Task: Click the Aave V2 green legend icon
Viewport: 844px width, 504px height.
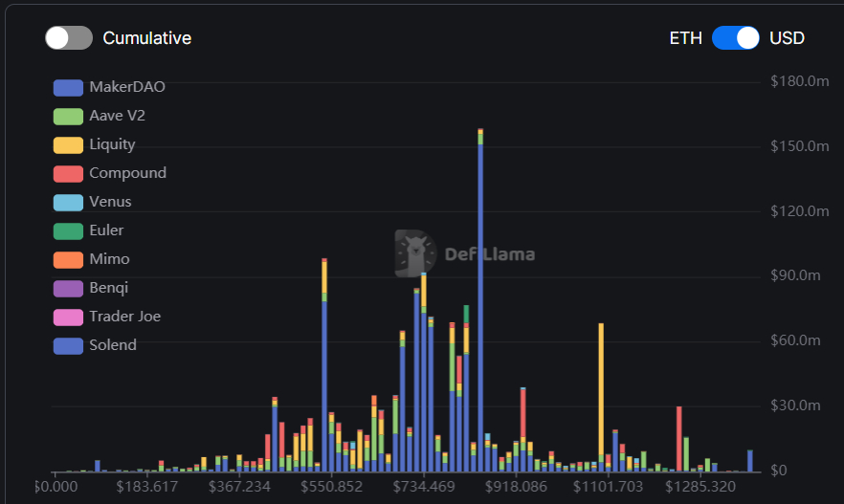Action: coord(68,117)
